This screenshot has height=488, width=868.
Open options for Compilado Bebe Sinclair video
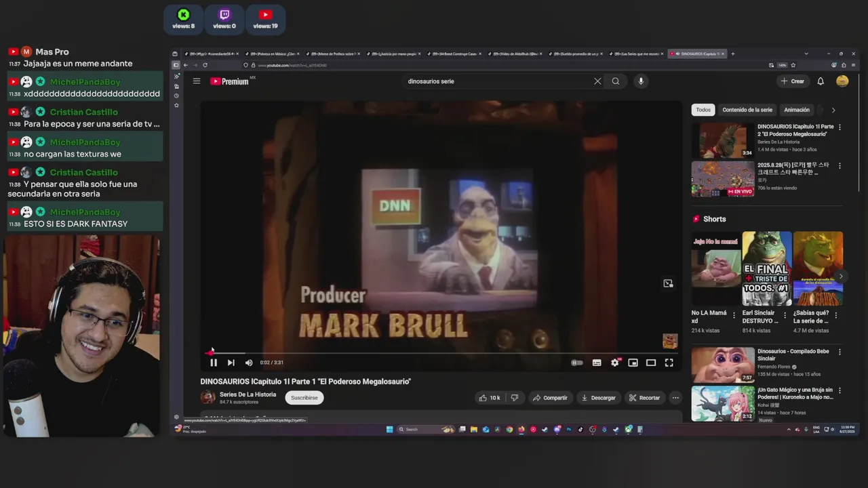point(840,352)
